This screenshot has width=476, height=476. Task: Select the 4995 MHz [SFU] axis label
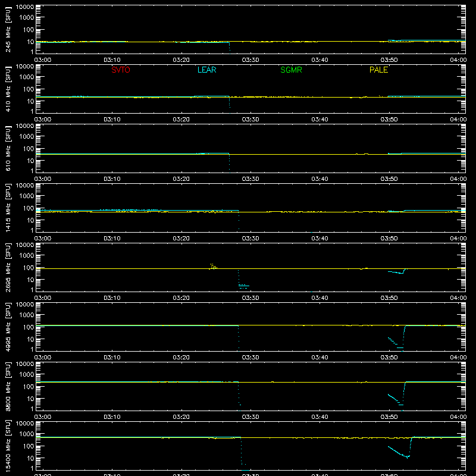point(8,327)
